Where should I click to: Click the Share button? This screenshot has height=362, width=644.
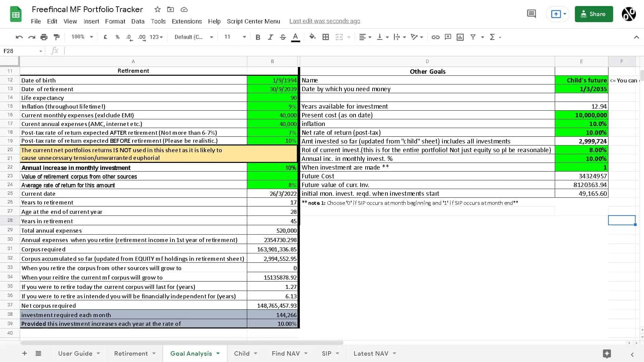point(594,14)
